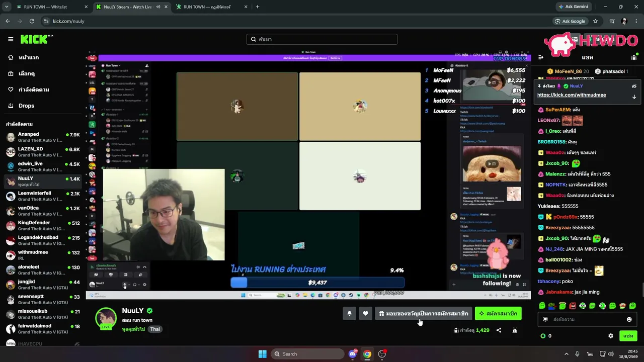Open LAZEN_XD channel in the following list
The image size is (644, 362).
click(x=43, y=152)
